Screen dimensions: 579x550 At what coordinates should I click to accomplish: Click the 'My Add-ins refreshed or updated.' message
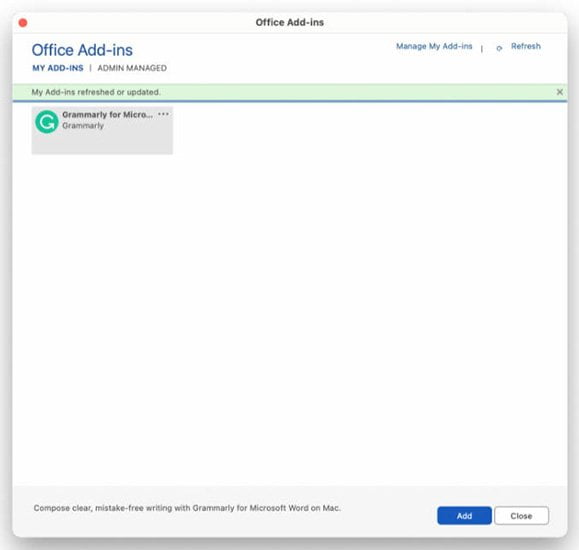96,92
